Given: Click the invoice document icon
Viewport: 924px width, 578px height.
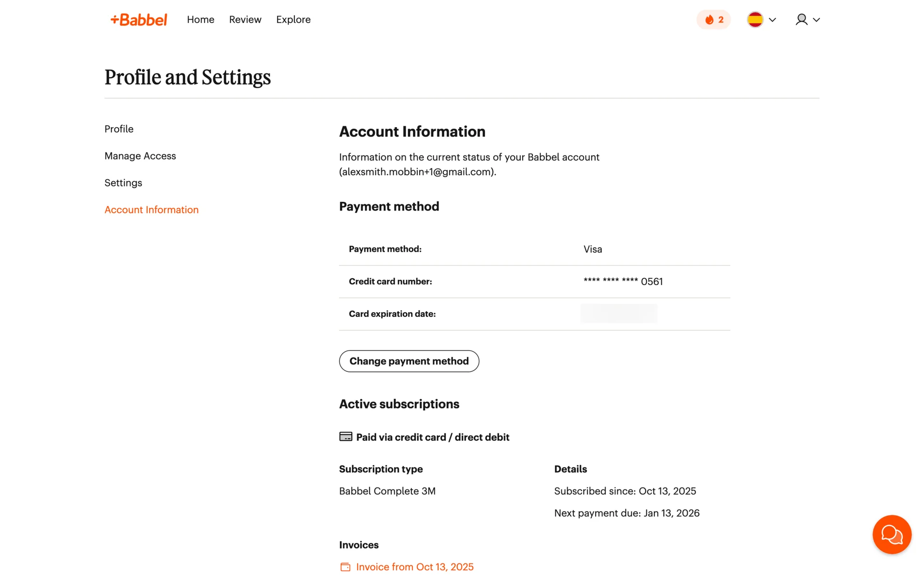Looking at the screenshot, I should [345, 567].
